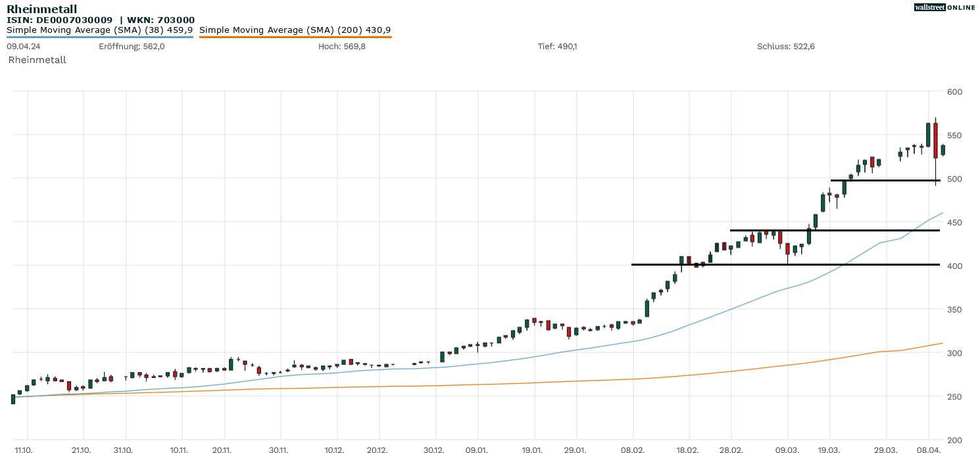Click the 08.04. date axis label
The width and height of the screenshot is (980, 453).
click(928, 450)
